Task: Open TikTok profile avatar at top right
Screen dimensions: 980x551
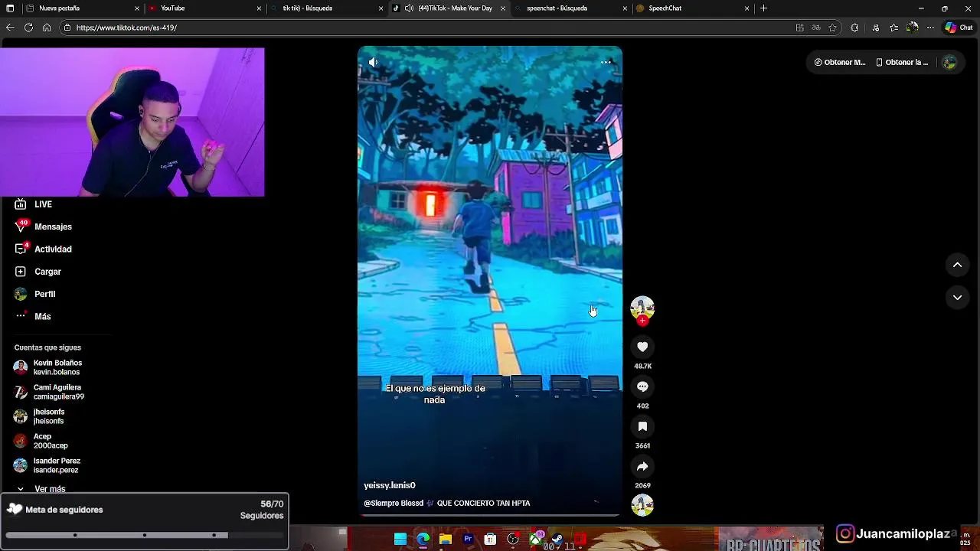Action: tap(949, 63)
